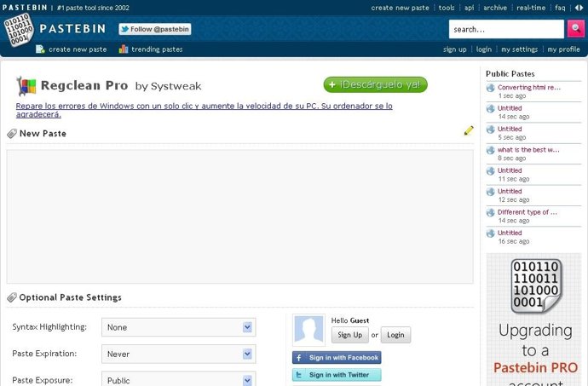The height and width of the screenshot is (386, 588).
Task: Click the create new paste document icon
Action: point(40,49)
